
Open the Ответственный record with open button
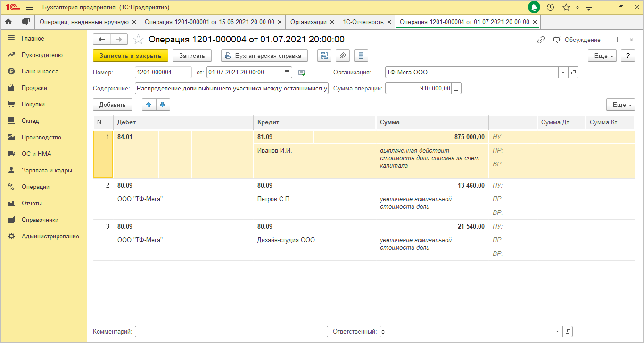click(568, 332)
